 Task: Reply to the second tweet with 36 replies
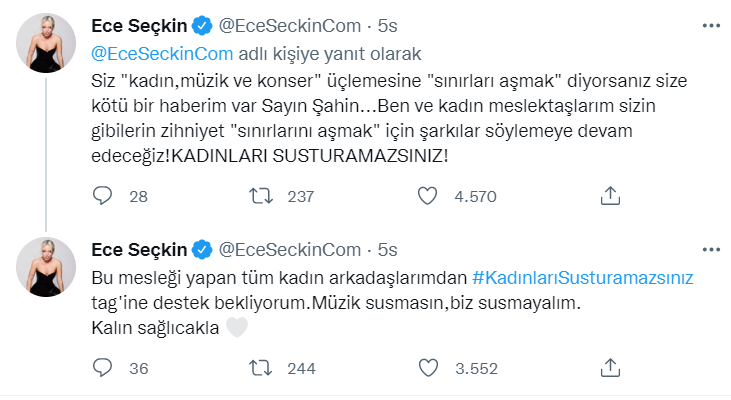pyautogui.click(x=103, y=368)
